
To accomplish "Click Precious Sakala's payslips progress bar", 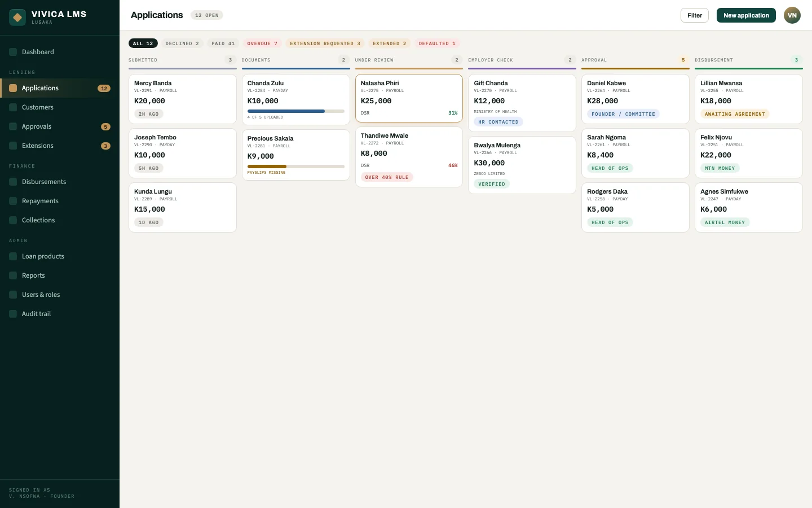I will point(296,167).
